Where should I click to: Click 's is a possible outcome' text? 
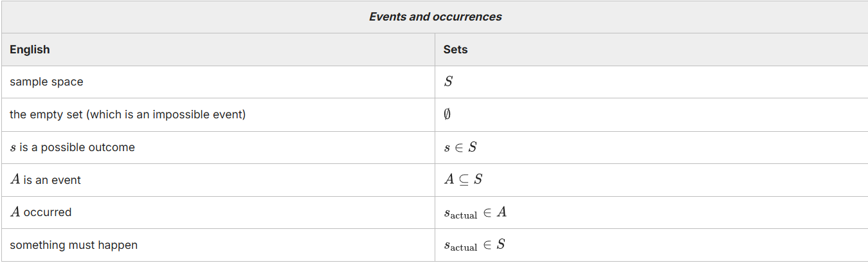(x=72, y=147)
